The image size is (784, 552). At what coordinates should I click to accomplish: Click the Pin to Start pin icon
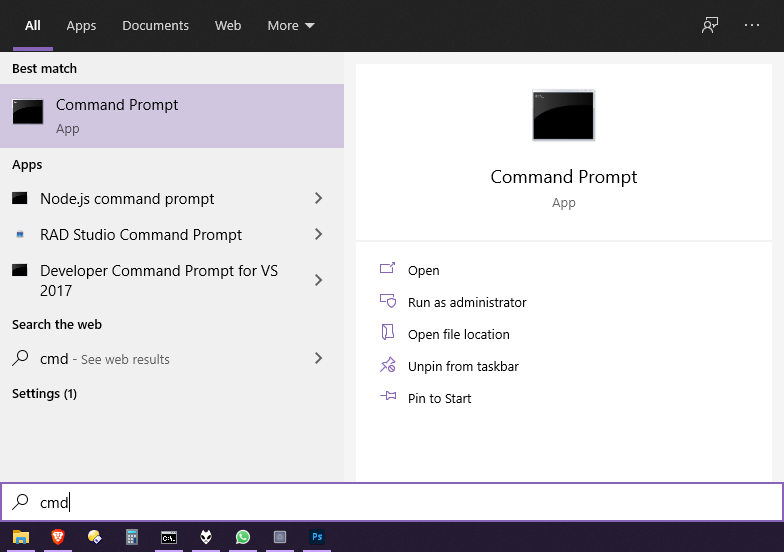tap(388, 396)
